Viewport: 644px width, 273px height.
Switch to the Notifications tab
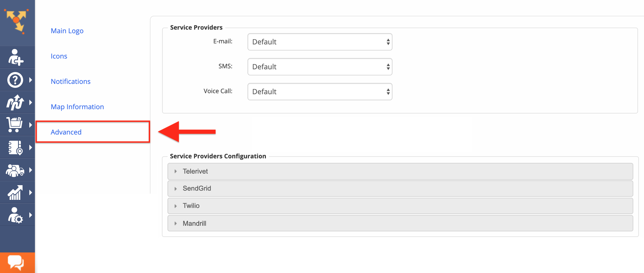pos(70,81)
